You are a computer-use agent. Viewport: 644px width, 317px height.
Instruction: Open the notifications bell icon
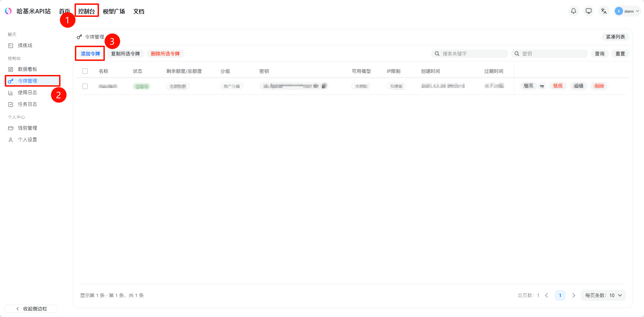(x=574, y=11)
